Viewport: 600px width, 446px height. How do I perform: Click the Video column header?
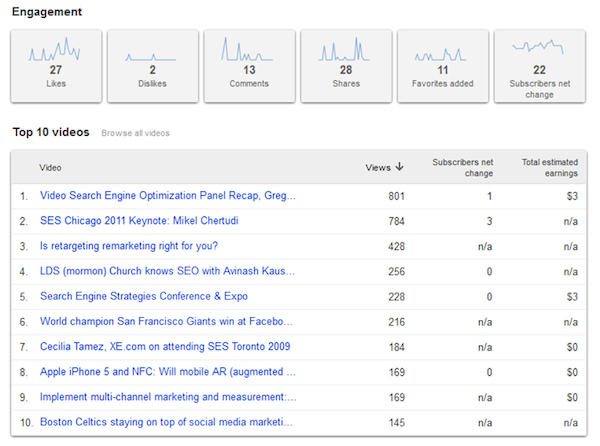[50, 168]
